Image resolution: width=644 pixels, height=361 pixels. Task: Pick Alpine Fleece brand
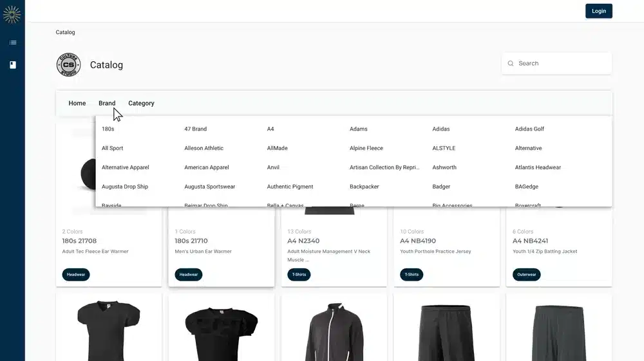pyautogui.click(x=366, y=148)
